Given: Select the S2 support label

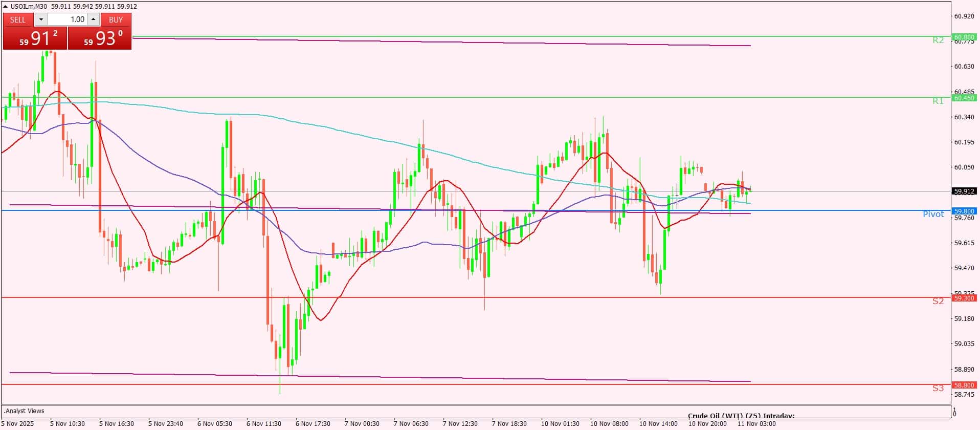Looking at the screenshot, I should coord(938,301).
